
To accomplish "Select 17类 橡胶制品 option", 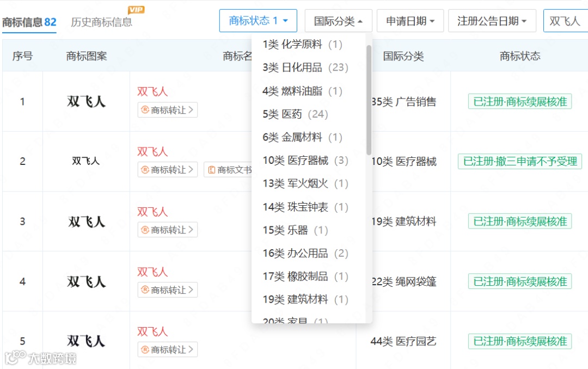I will (x=305, y=276).
